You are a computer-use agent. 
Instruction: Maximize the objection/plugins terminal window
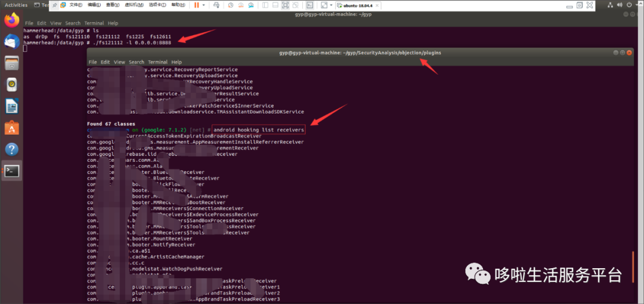[622, 53]
